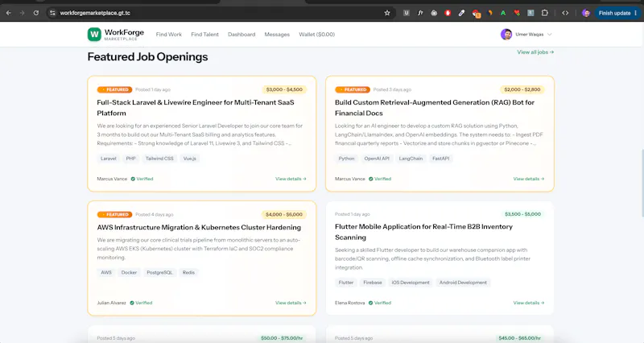Image resolution: width=644 pixels, height=343 pixels.
Task: Click the $2,000 - $2,800 budget badge
Action: 522,89
